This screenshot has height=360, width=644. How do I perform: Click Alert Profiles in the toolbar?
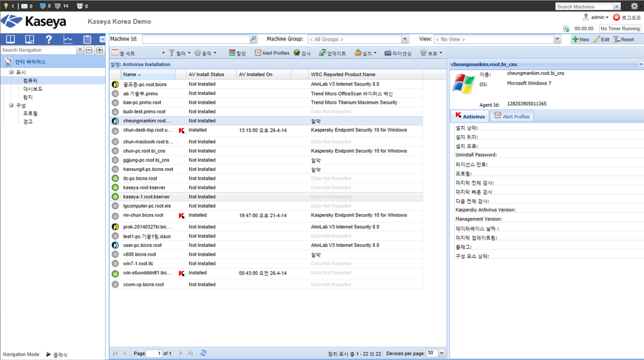point(272,53)
